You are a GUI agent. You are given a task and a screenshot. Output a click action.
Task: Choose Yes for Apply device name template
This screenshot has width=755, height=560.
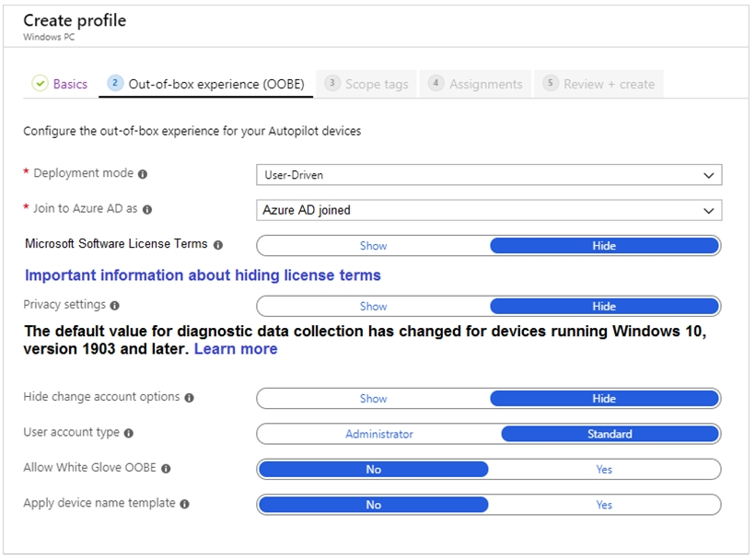(603, 505)
